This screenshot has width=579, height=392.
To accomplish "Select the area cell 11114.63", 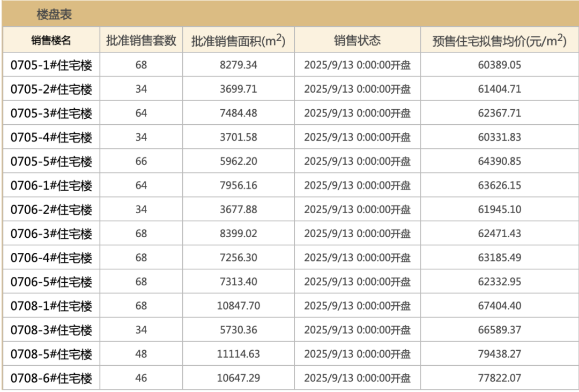I will click(238, 355).
